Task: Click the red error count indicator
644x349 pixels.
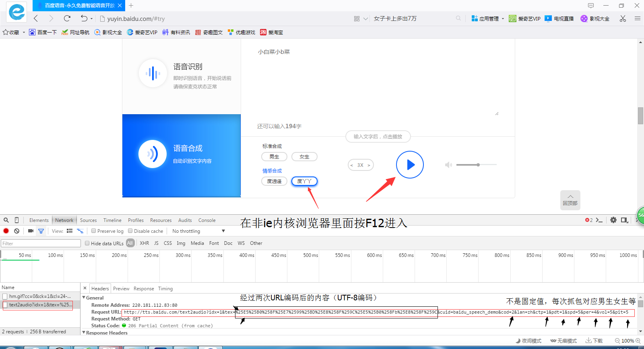Action: pyautogui.click(x=589, y=220)
